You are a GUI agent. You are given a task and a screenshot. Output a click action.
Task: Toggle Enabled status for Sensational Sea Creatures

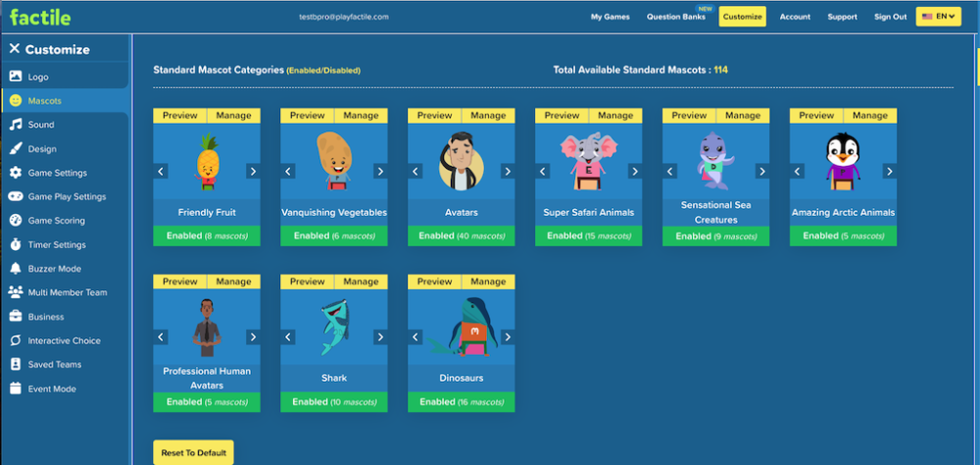(716, 236)
